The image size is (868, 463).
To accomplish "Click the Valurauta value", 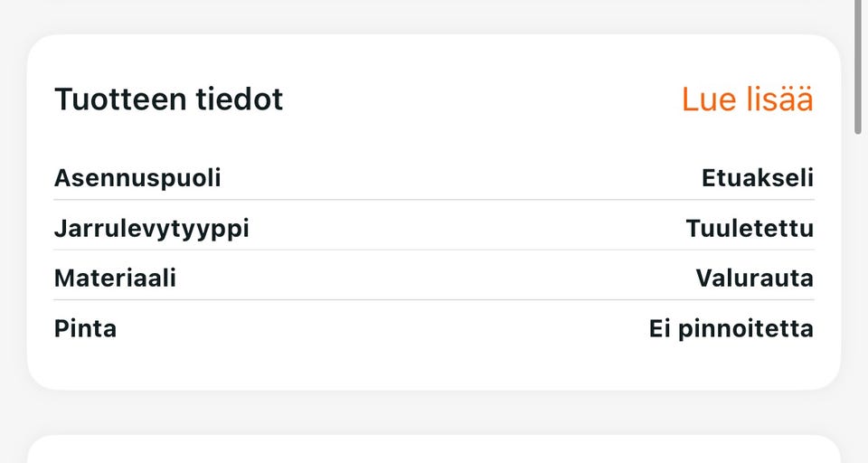I will (x=754, y=279).
